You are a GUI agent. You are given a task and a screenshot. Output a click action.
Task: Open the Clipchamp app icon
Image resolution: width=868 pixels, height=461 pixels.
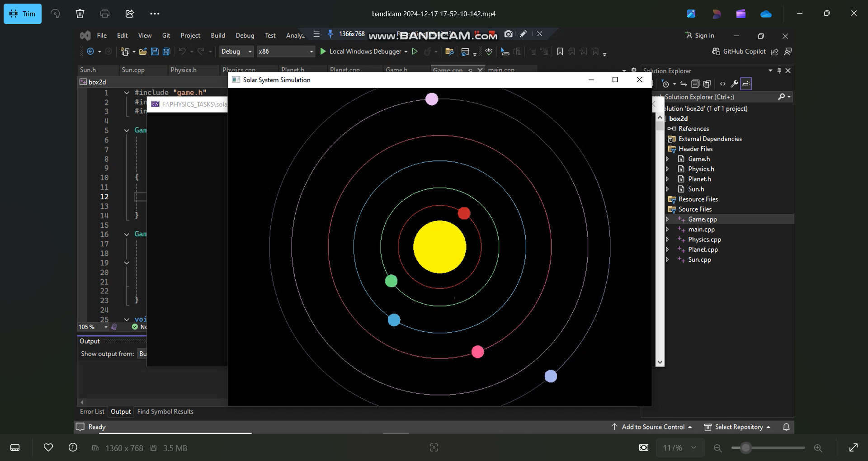741,14
